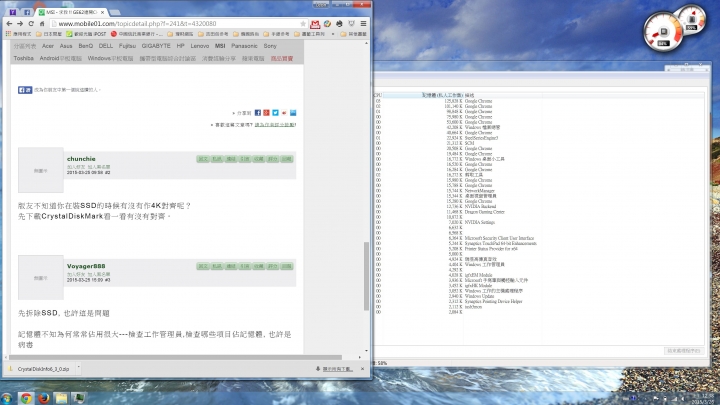Reload the mobile01 page

31,23
